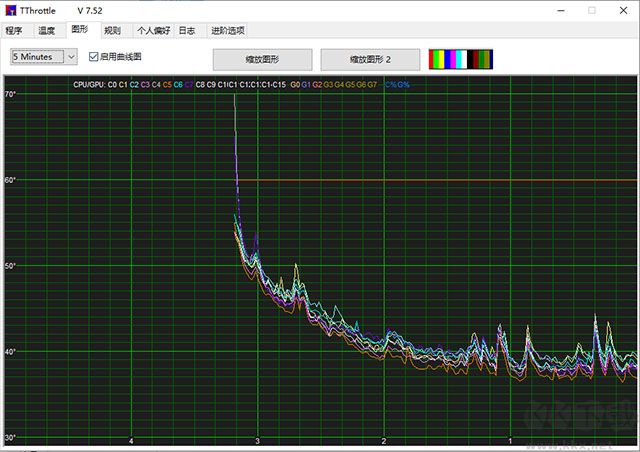640x452 pixels.
Task: Click the G0 GPU legend label
Action: [x=295, y=85]
